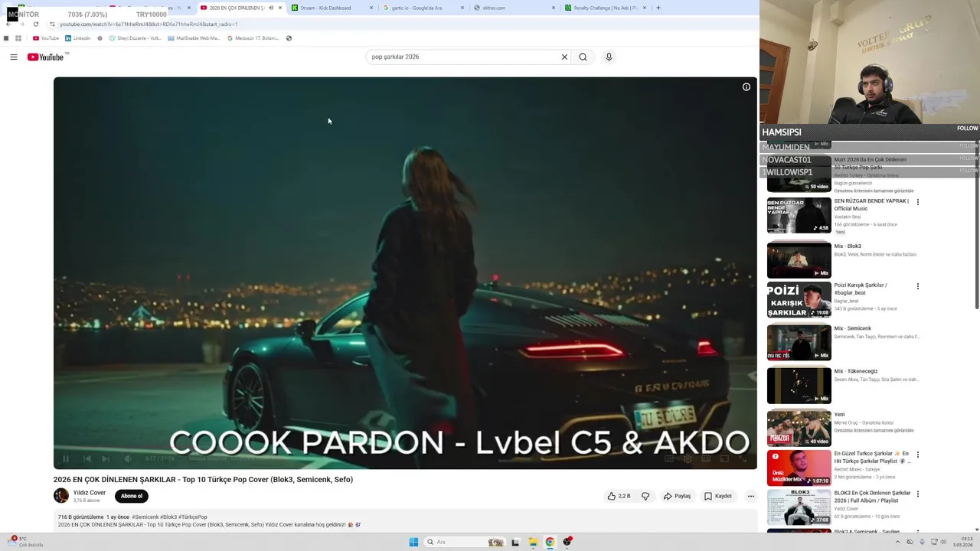Viewport: 980px width, 551px height.
Task: Open the Mix - Blok3 playlist title
Action: coord(848,246)
